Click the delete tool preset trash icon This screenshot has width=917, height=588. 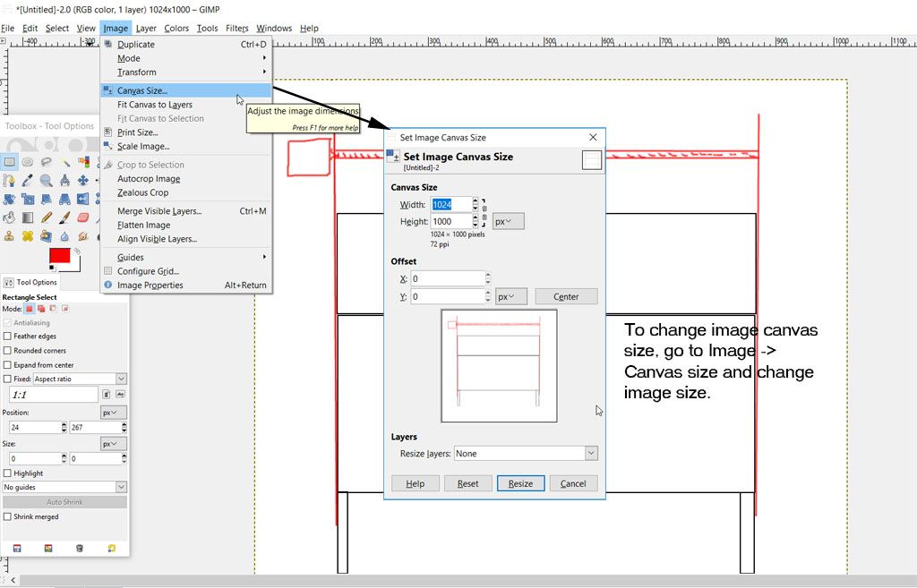(x=80, y=549)
